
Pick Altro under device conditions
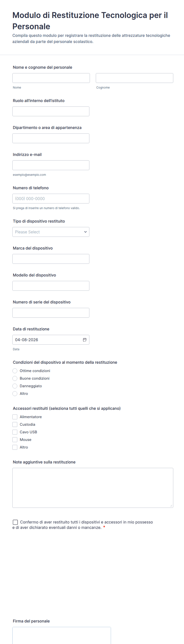pos(15,393)
